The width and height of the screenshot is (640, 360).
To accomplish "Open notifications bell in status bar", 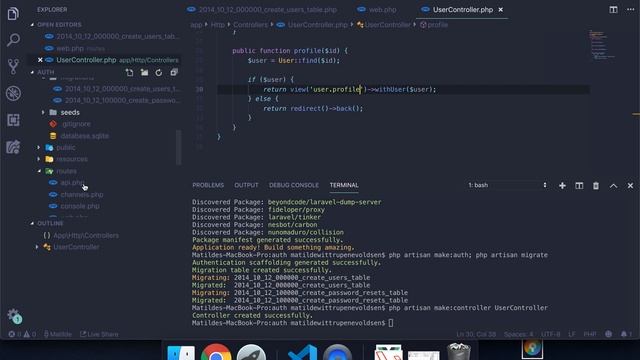I will (626, 334).
